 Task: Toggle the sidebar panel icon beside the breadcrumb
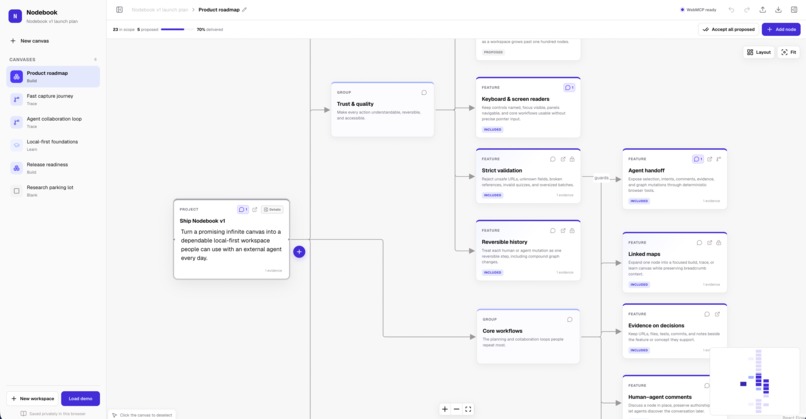click(119, 10)
